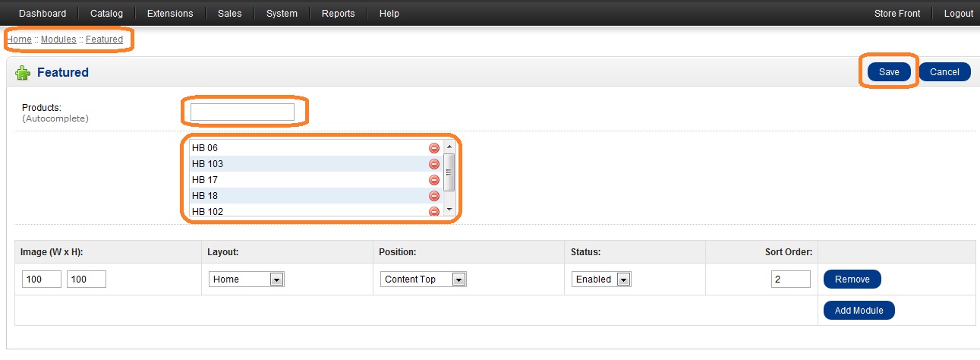
Task: Cancel editing the Featured module
Action: click(x=944, y=72)
